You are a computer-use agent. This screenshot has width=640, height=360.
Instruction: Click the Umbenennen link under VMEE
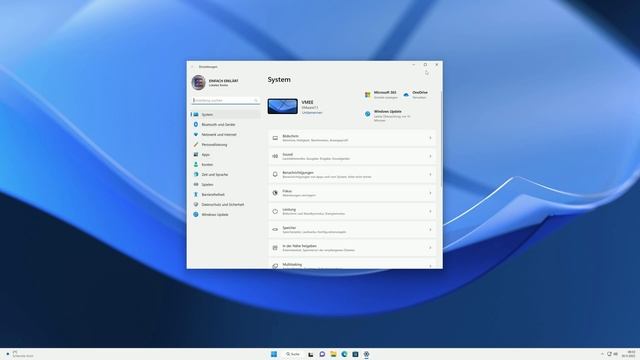point(312,113)
